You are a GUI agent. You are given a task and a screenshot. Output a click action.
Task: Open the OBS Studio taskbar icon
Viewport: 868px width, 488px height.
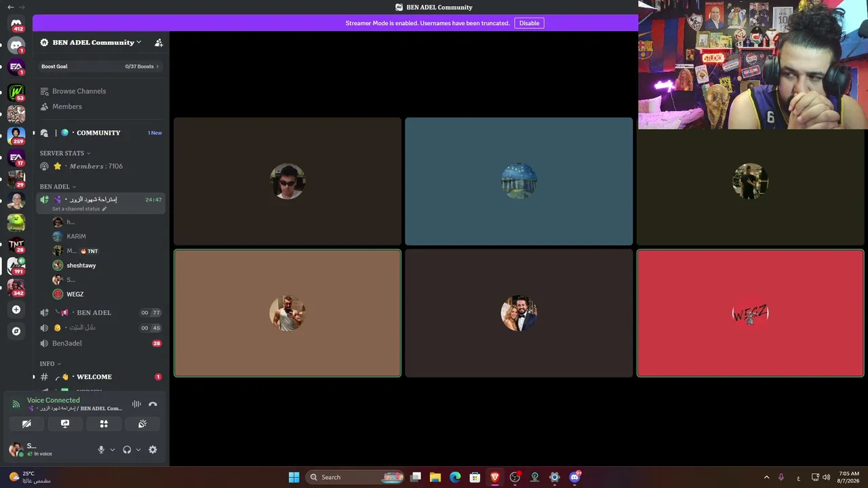tap(515, 477)
